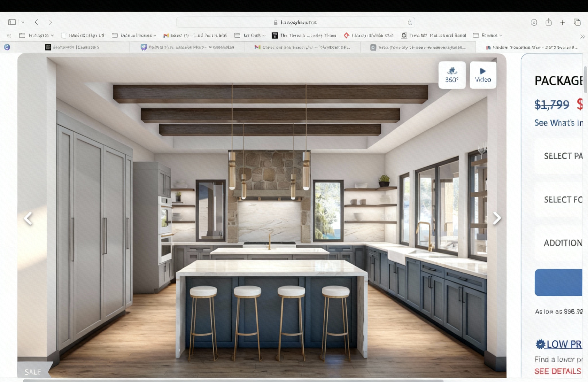Open the Share menu
The height and width of the screenshot is (382, 588).
548,22
